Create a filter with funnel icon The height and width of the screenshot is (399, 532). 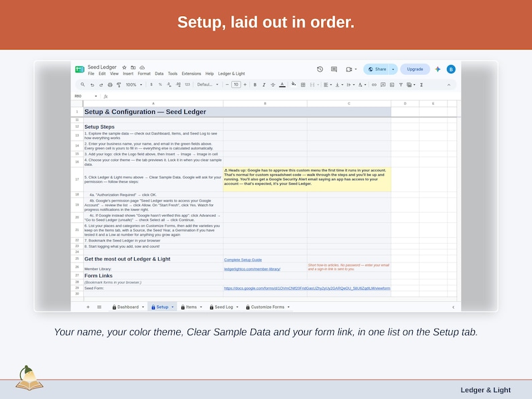click(x=401, y=85)
